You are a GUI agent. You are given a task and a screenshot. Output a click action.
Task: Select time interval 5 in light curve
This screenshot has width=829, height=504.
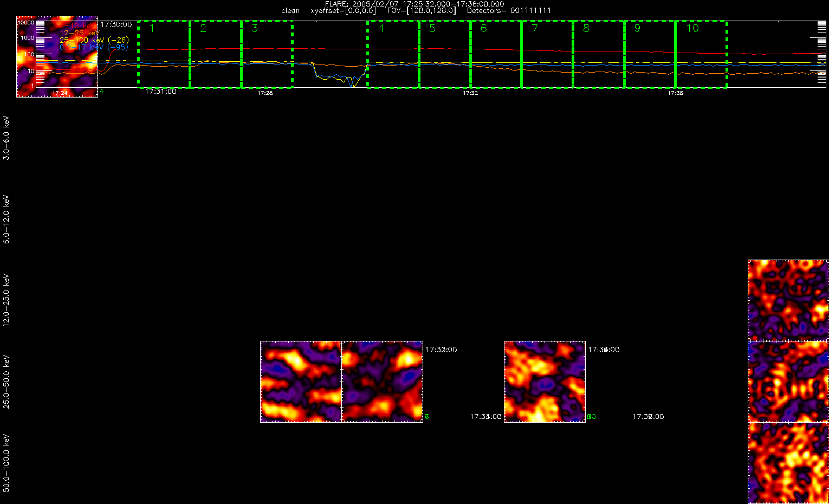point(444,54)
